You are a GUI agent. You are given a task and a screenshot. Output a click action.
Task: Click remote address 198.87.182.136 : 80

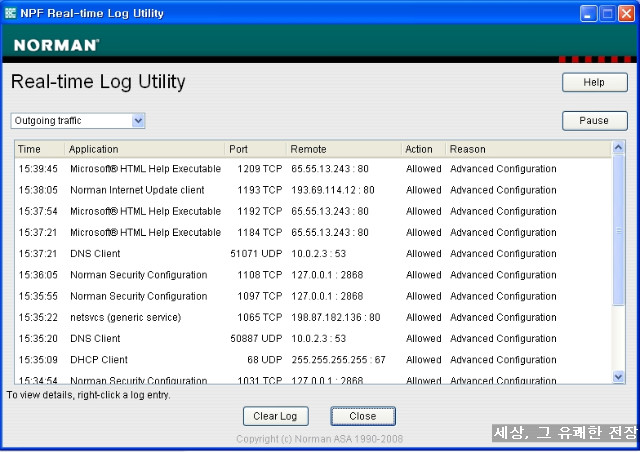(336, 317)
